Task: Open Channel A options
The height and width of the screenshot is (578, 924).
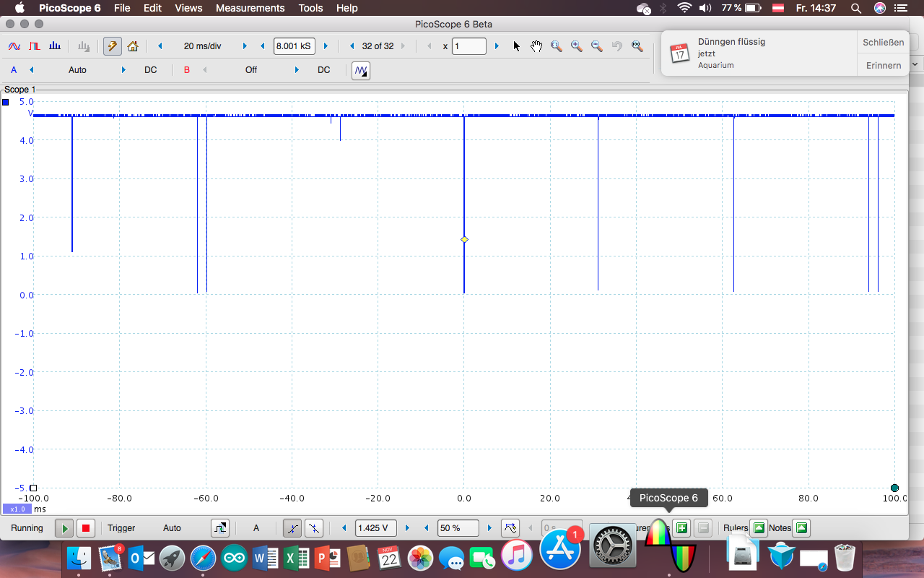Action: [14, 70]
